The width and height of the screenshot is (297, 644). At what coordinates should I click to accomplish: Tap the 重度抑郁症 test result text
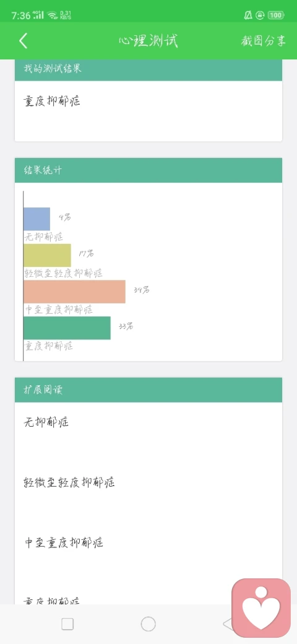[x=52, y=101]
